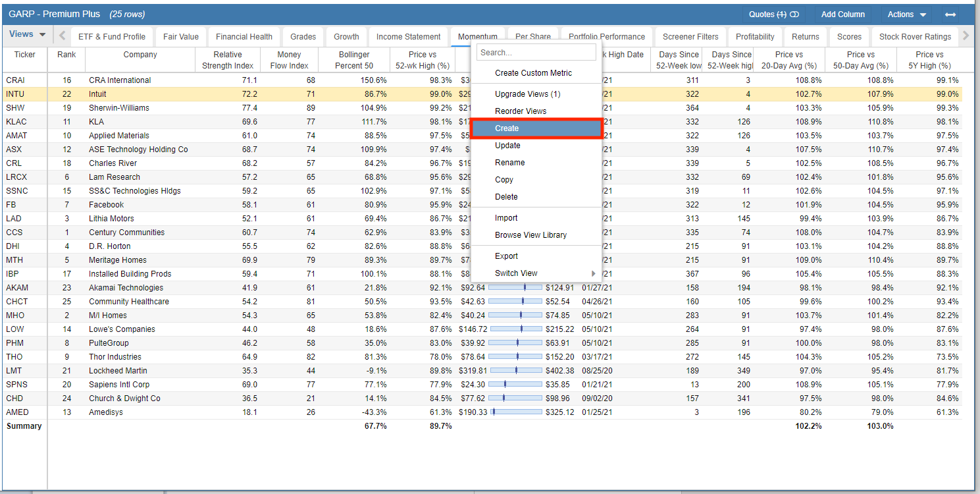Open the Actions dropdown
The height and width of the screenshot is (494, 980).
[x=906, y=14]
